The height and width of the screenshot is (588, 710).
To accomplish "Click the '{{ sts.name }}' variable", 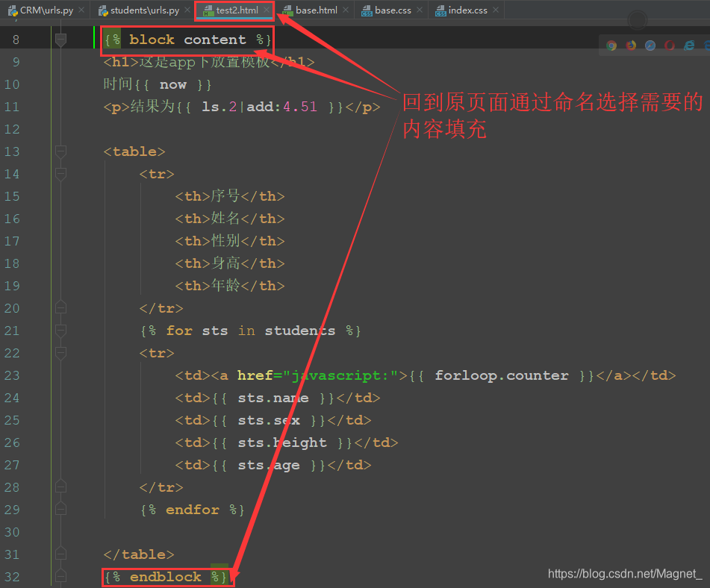I will point(273,398).
